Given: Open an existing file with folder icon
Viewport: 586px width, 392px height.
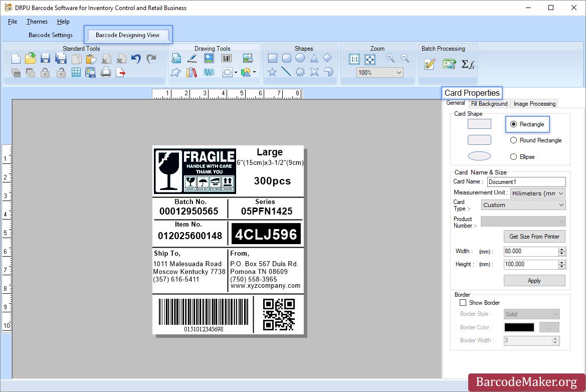Looking at the screenshot, I should pyautogui.click(x=31, y=58).
